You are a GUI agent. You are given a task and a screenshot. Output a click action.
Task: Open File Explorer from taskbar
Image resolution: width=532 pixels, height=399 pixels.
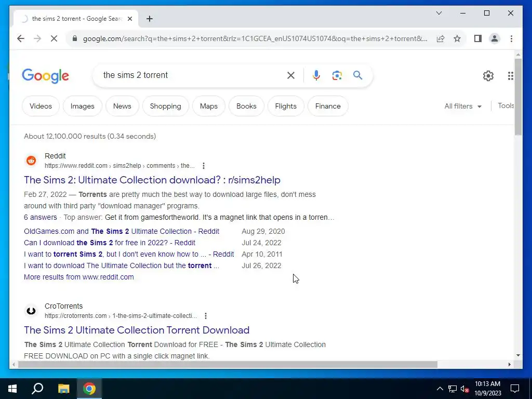[63, 389]
